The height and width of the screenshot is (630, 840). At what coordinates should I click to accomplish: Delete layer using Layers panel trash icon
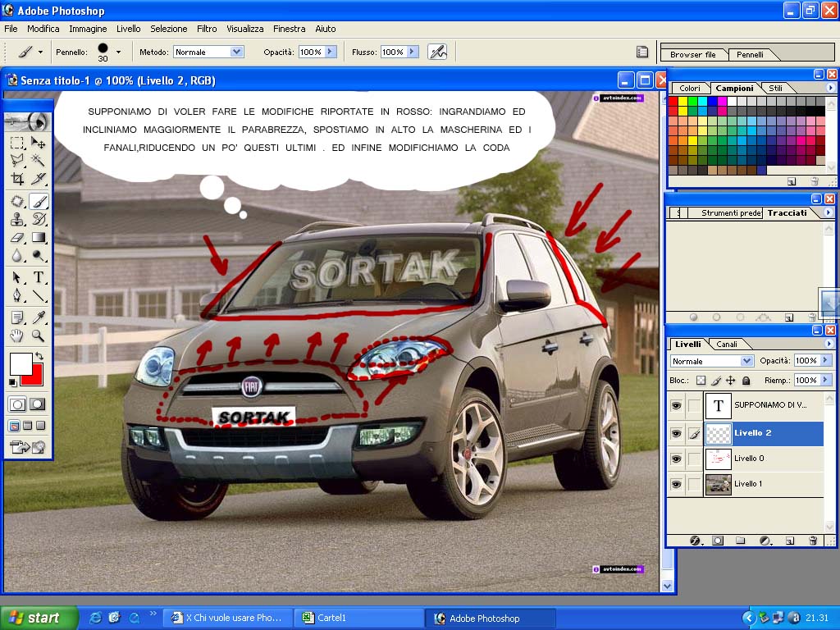[x=813, y=541]
